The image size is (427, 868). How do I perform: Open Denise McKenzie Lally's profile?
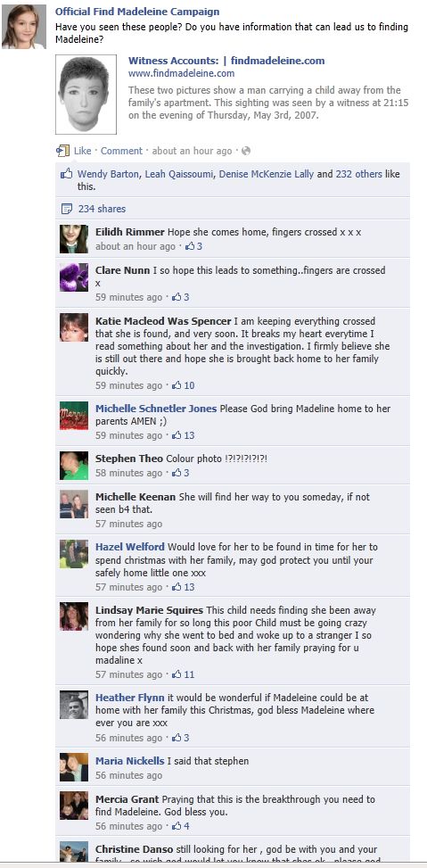pyautogui.click(x=267, y=174)
